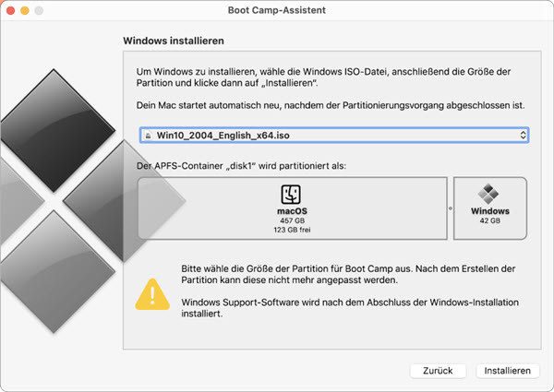Go back with the Zurück button

[438, 371]
